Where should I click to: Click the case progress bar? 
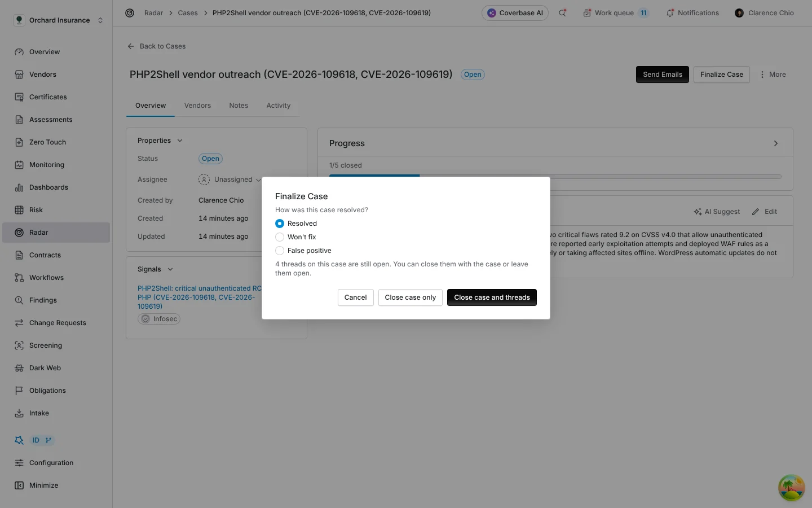(555, 177)
